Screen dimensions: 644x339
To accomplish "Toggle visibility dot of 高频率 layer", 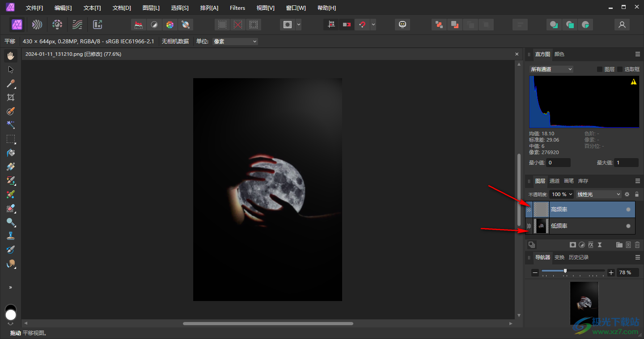I will [628, 209].
